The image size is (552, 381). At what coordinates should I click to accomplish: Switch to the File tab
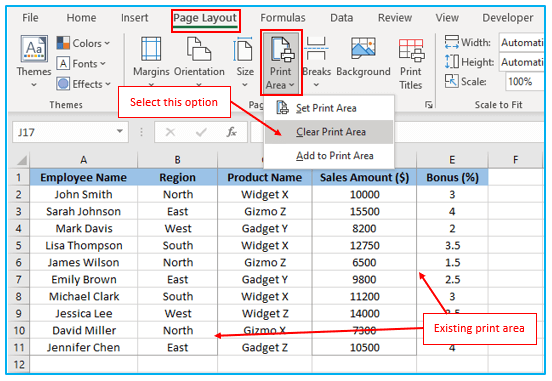[30, 18]
